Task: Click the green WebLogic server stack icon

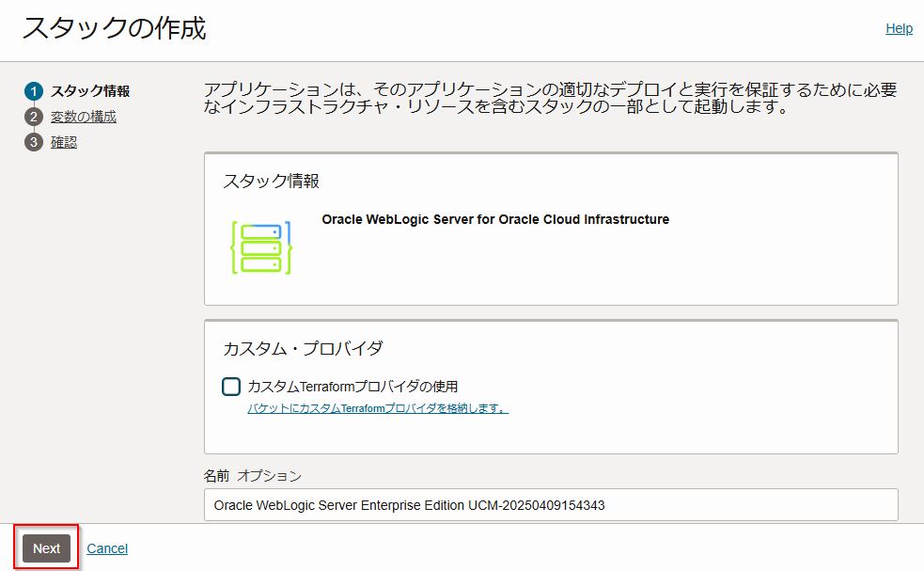Action: pyautogui.click(x=260, y=248)
